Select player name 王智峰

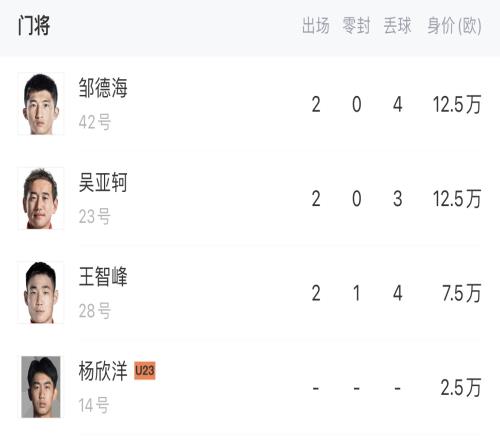103,277
